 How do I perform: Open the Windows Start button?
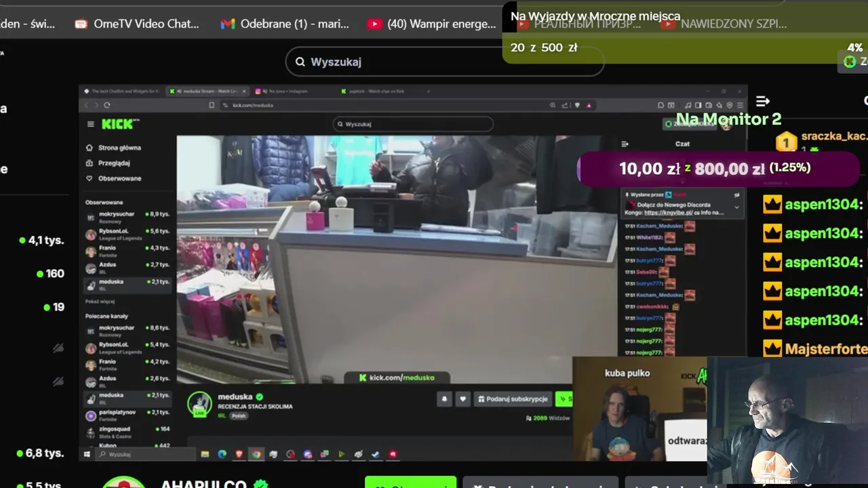pyautogui.click(x=87, y=454)
